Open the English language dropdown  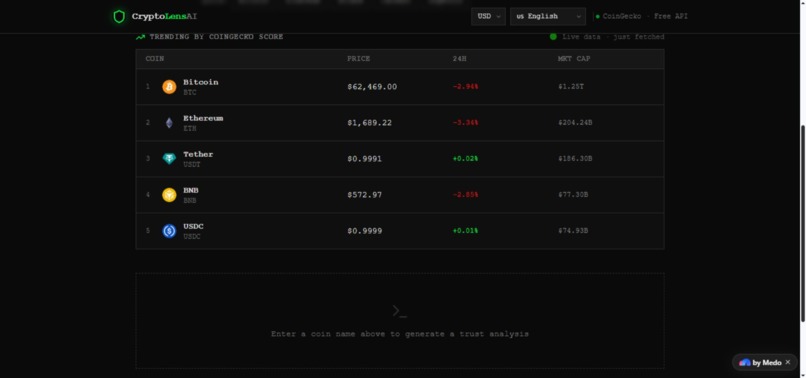point(548,16)
